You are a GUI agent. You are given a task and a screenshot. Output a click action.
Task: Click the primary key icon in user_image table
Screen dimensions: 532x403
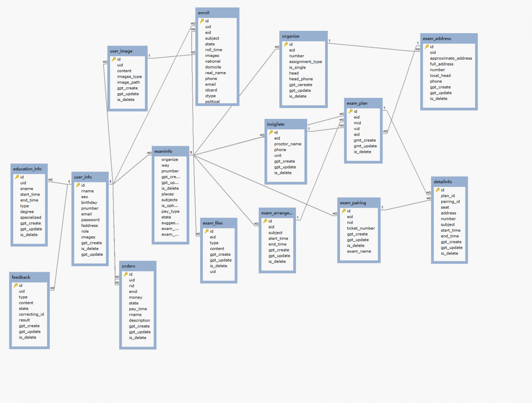pyautogui.click(x=114, y=59)
